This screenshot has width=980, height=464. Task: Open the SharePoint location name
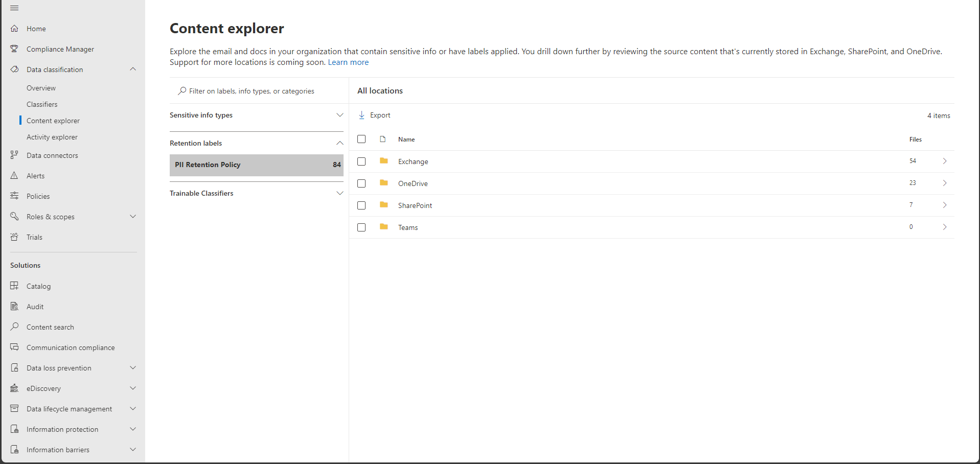click(x=415, y=205)
